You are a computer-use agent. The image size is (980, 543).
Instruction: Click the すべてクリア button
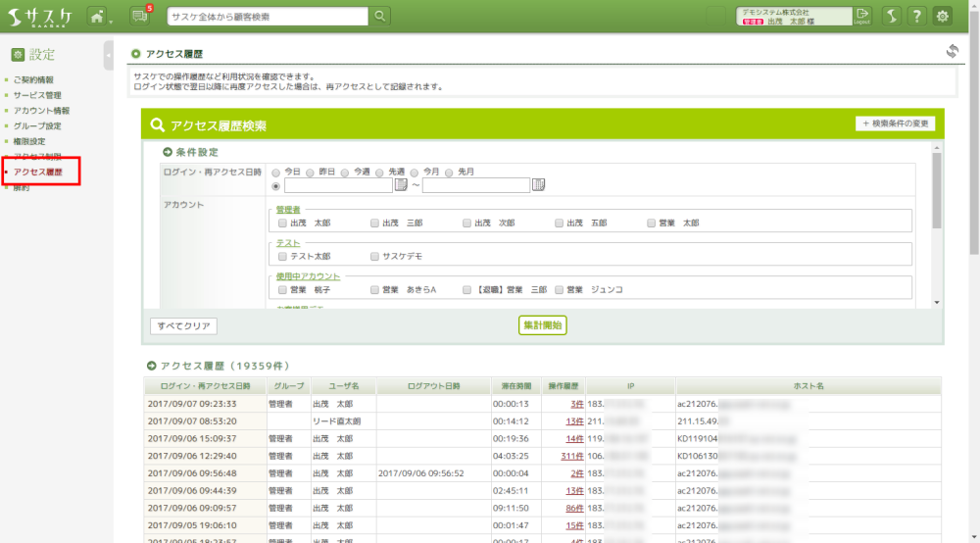[183, 325]
